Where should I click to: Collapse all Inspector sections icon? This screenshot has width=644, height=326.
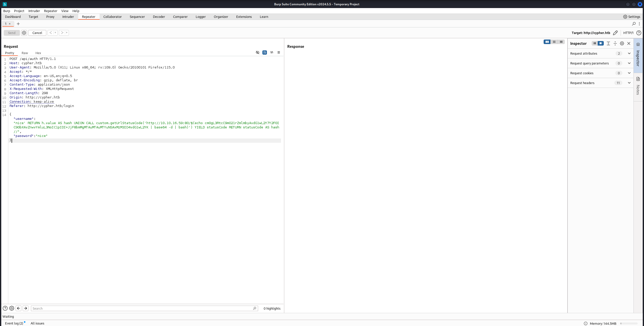(x=615, y=43)
